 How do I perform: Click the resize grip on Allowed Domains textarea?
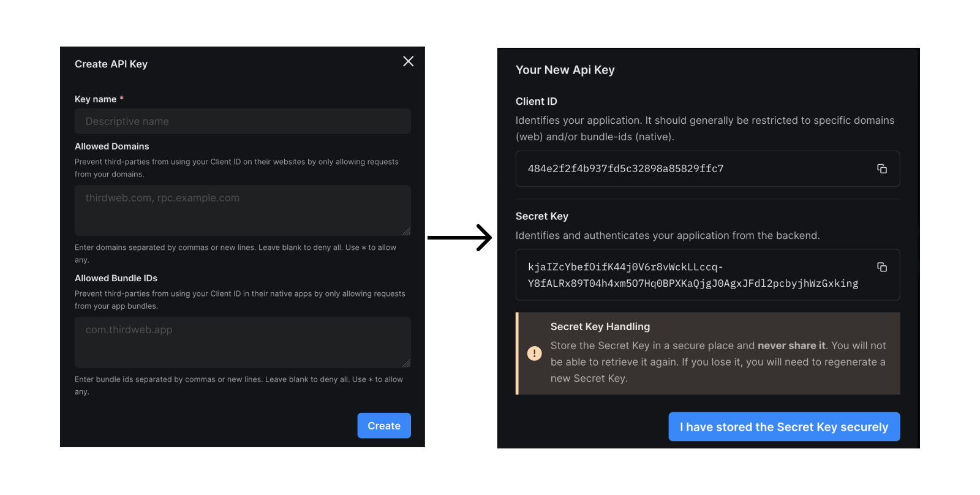[407, 232]
